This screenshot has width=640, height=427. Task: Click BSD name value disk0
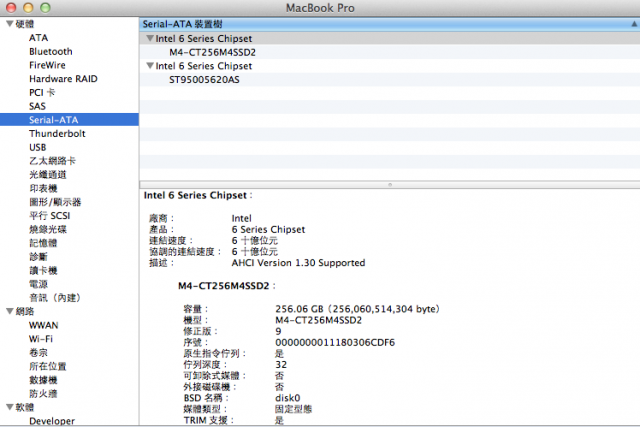point(288,398)
